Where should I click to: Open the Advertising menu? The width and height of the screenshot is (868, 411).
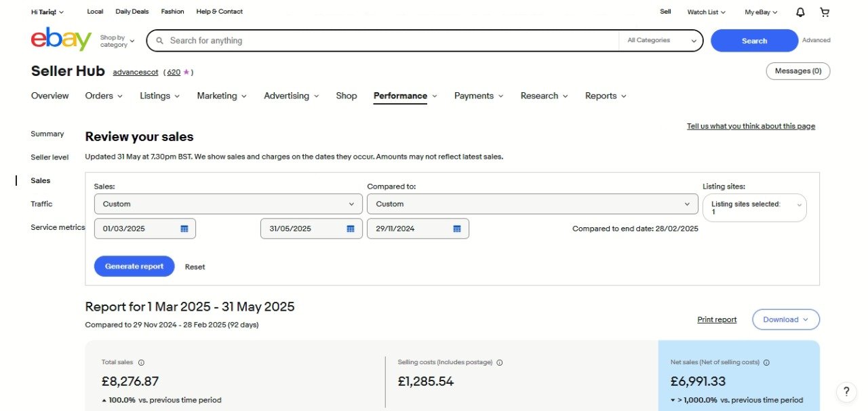point(292,96)
